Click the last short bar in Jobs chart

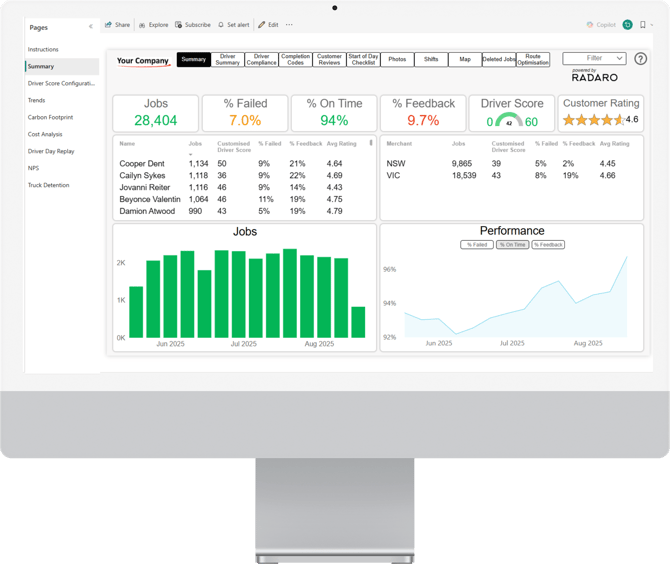358,322
